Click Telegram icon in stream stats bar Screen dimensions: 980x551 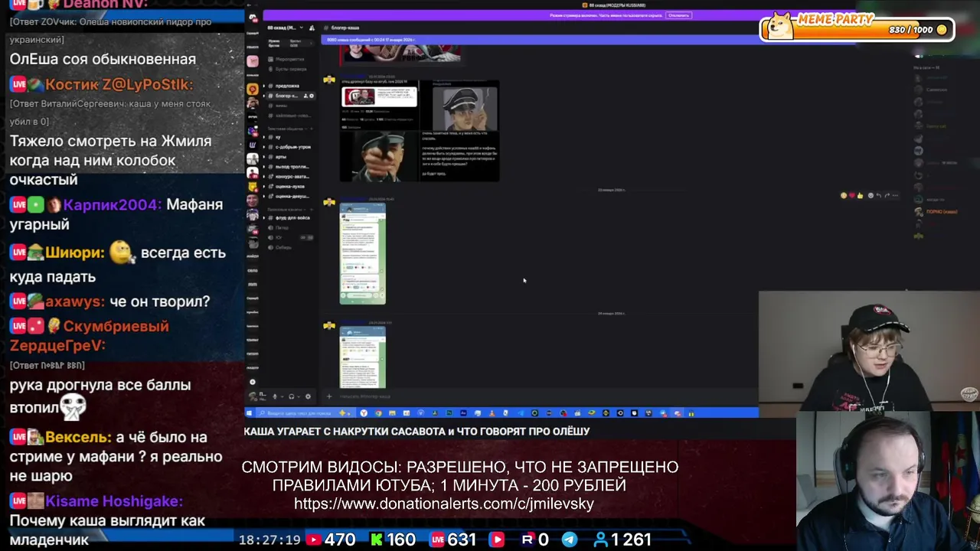[570, 540]
